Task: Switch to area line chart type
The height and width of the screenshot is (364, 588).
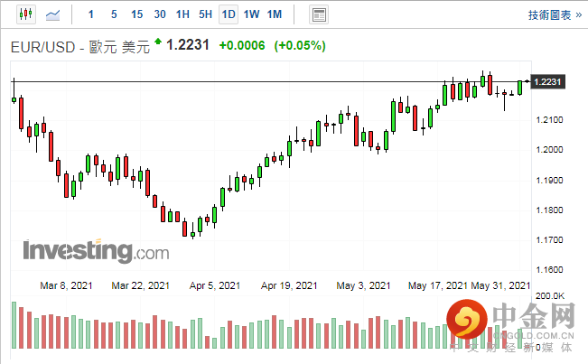Action: (x=54, y=14)
